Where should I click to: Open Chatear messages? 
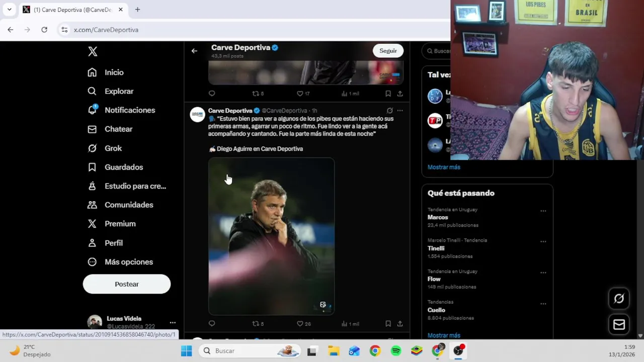pyautogui.click(x=110, y=129)
